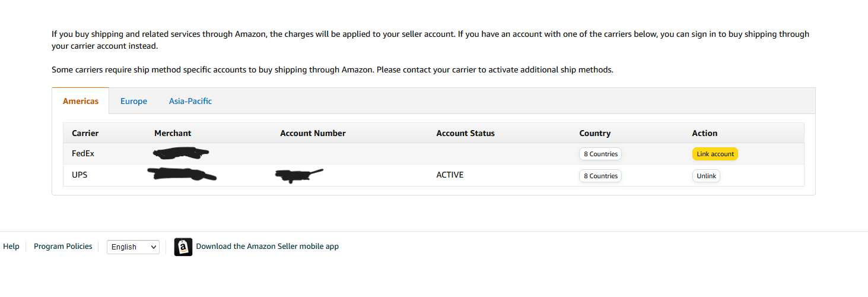Switch to the Asia-Pacific tab
This screenshot has width=868, height=297.
(190, 101)
